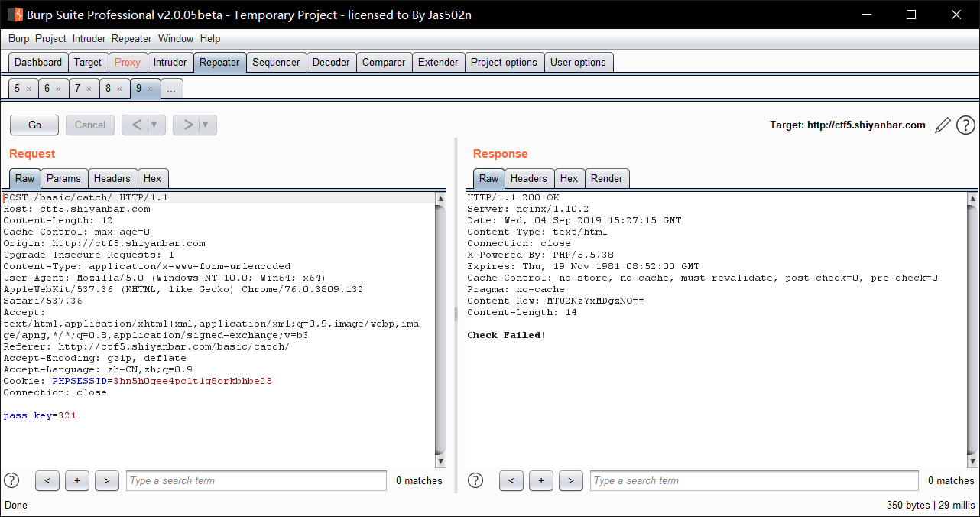Click previous match button in Response search

[x=511, y=480]
